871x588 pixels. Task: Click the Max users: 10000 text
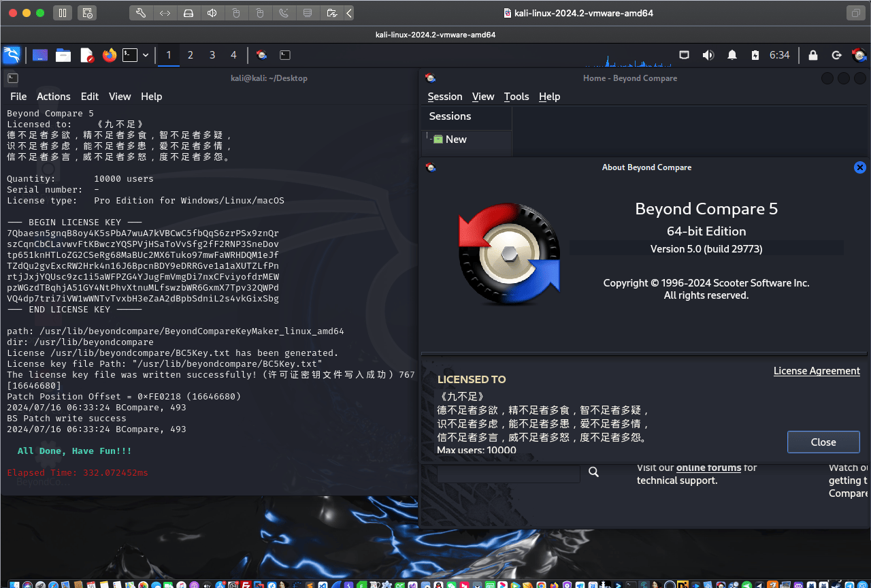tap(476, 451)
